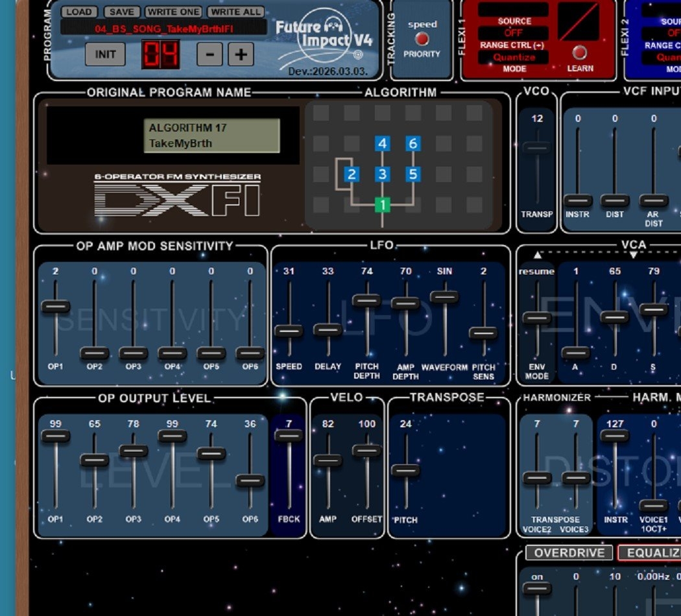Screen dimensions: 681x616
Task: Click the VCA ENV MODE slider handle
Action: (x=537, y=318)
